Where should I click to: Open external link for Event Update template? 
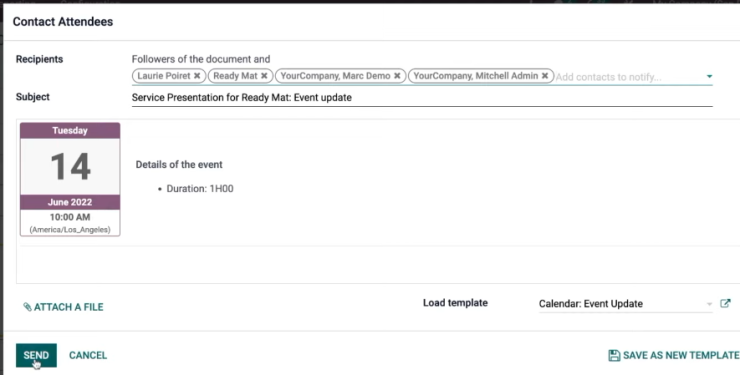(x=725, y=303)
